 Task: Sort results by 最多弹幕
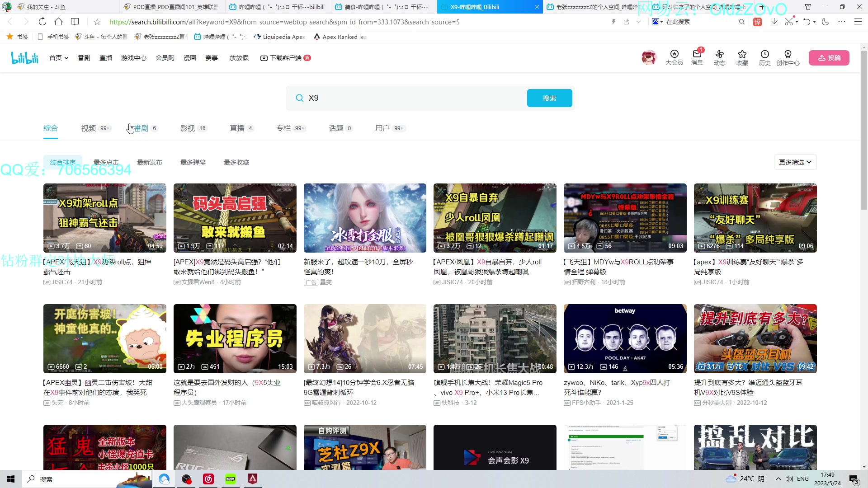[193, 162]
